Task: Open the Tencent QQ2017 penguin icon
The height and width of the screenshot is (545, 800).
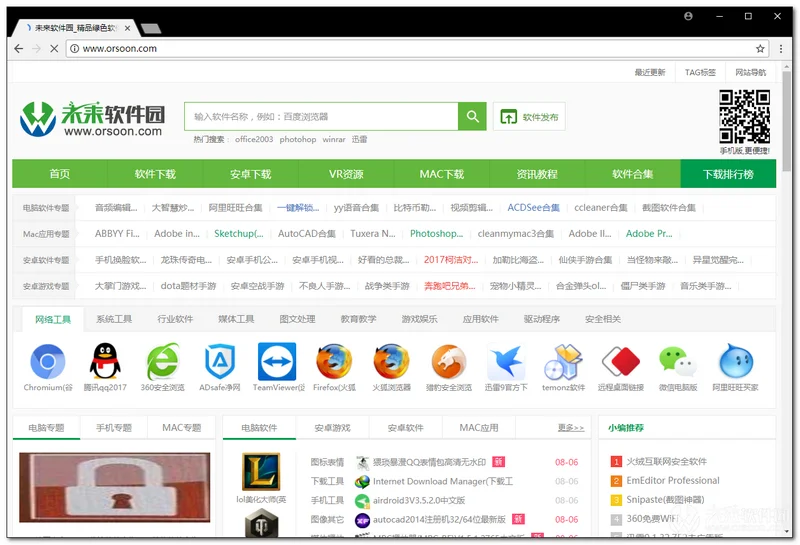Action: pyautogui.click(x=105, y=362)
